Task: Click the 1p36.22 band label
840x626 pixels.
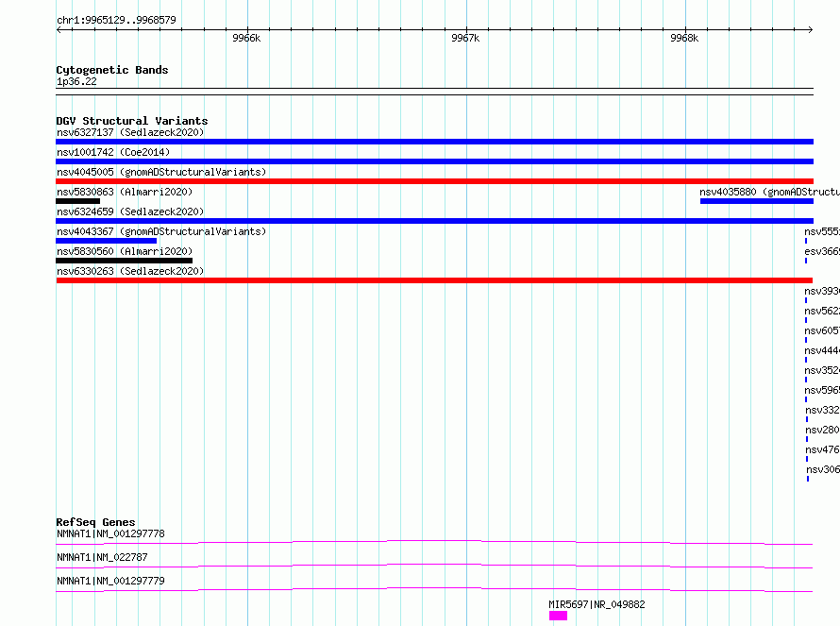Action: click(x=76, y=81)
